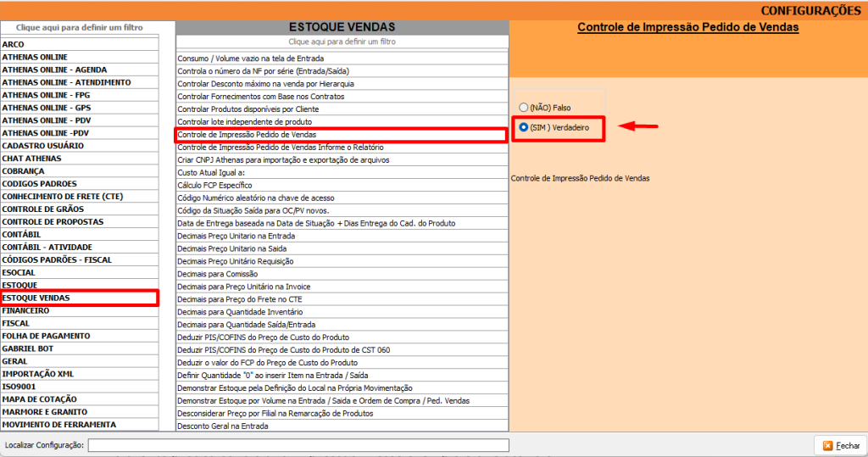
Task: Select MAPA DE COTAÇÃO category
Action: click(79, 399)
